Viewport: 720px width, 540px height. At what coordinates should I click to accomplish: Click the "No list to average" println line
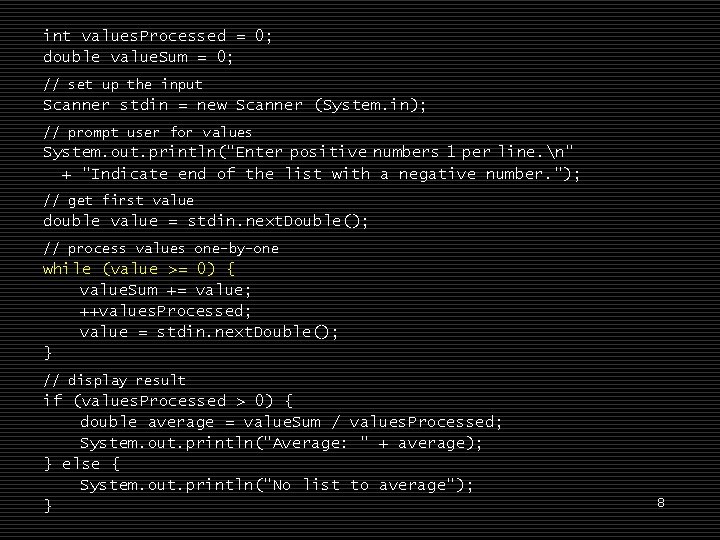point(276,485)
